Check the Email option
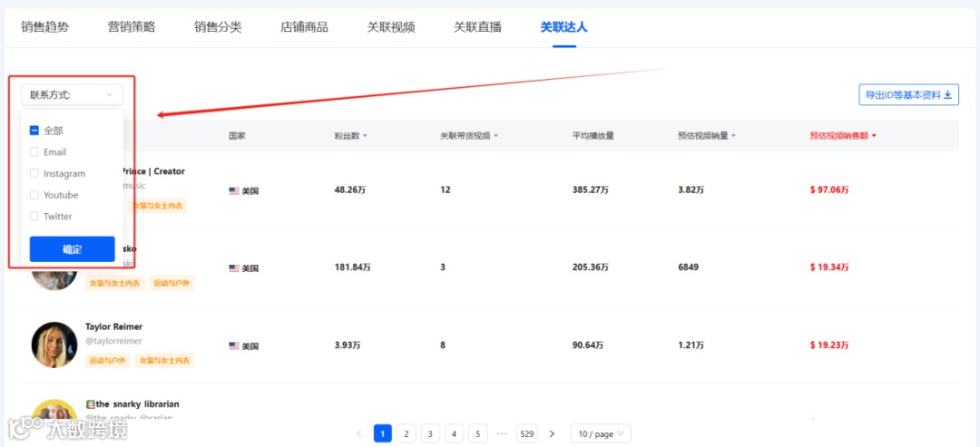 pyautogui.click(x=34, y=151)
